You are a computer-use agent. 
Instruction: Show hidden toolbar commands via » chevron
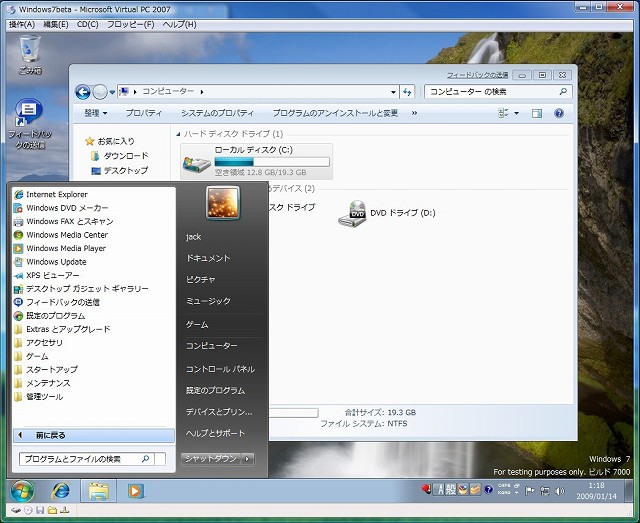tap(414, 113)
